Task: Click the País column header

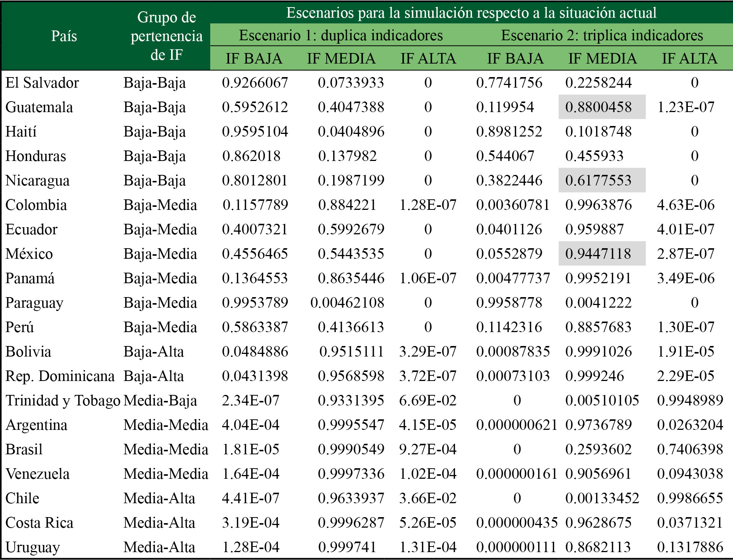Action: (64, 36)
